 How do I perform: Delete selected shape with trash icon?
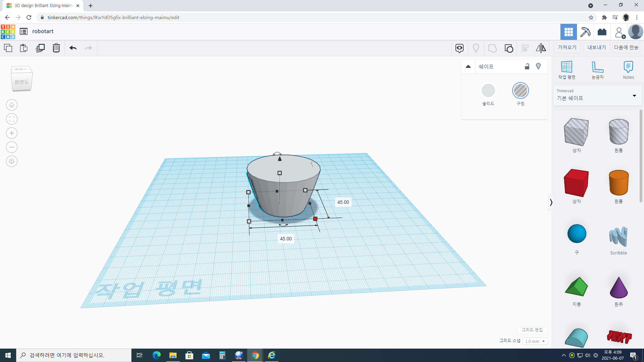tap(56, 48)
